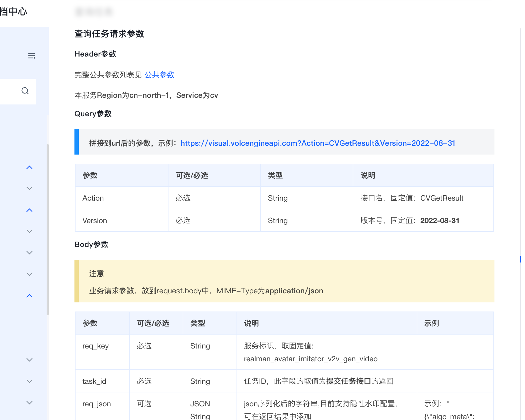Click the 档中心 logo text in header
Screen dimensions: 525x420
click(x=13, y=12)
